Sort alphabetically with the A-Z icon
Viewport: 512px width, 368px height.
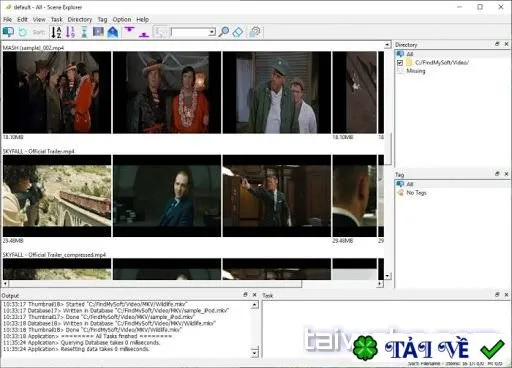tap(56, 32)
